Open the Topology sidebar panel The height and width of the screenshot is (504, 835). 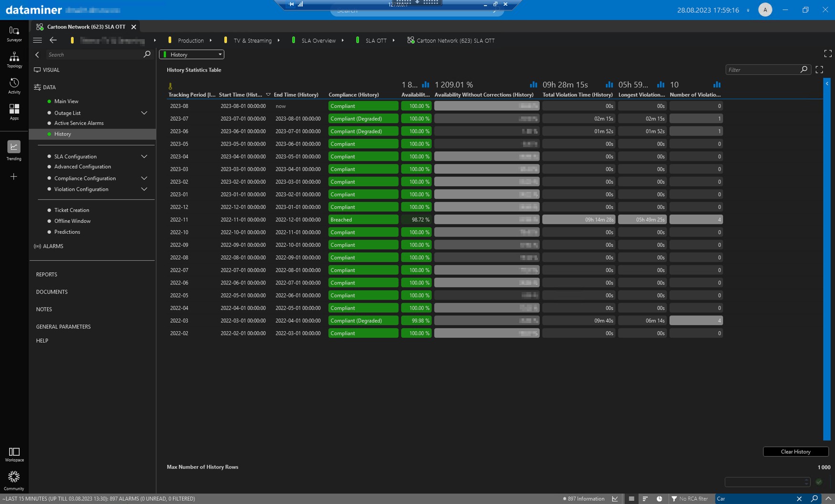coord(14,60)
